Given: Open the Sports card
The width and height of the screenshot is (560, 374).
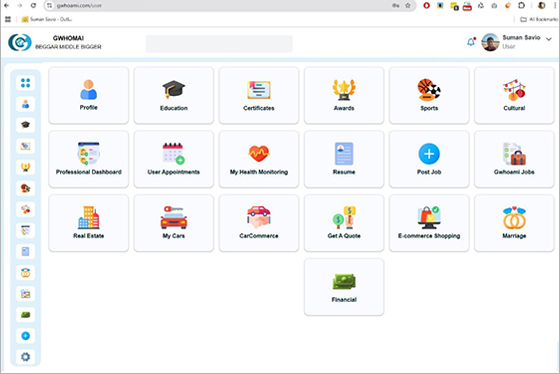Looking at the screenshot, I should 429,95.
